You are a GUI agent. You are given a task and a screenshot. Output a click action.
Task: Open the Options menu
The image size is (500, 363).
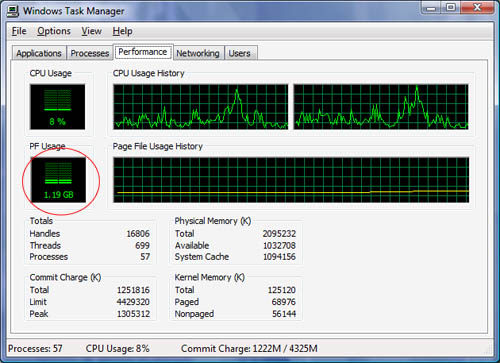54,31
